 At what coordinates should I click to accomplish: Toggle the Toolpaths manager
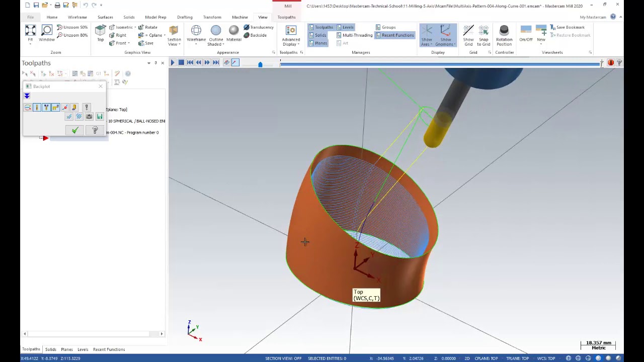[320, 27]
